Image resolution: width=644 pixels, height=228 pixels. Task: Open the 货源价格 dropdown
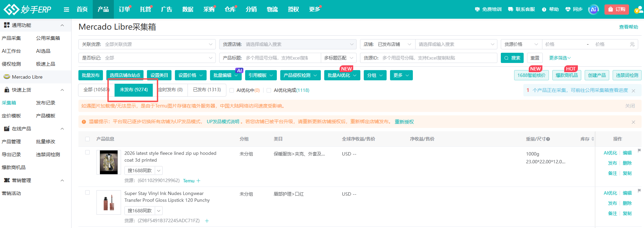(x=521, y=44)
